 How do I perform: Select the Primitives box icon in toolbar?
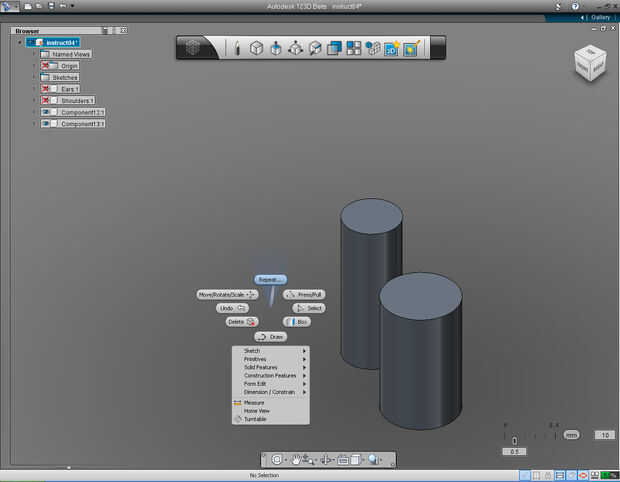pyautogui.click(x=256, y=48)
